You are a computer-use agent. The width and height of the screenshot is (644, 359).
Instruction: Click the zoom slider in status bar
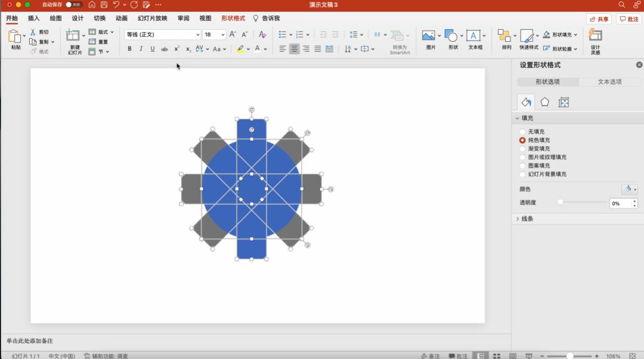pos(569,355)
